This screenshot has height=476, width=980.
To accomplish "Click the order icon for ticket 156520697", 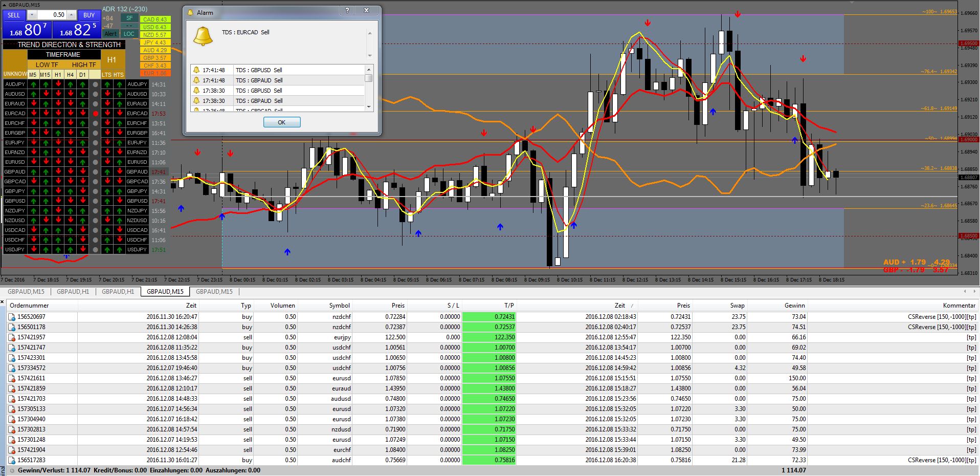I will (12, 317).
